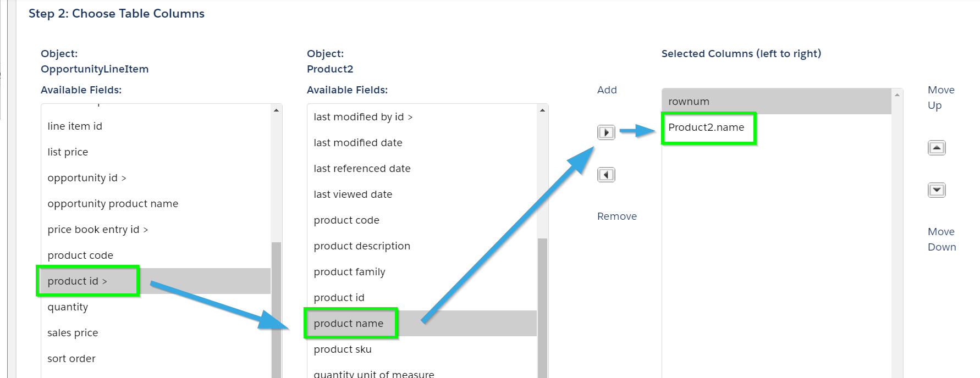Image resolution: width=980 pixels, height=378 pixels.
Task: Choose the product sku field
Action: coord(422,349)
